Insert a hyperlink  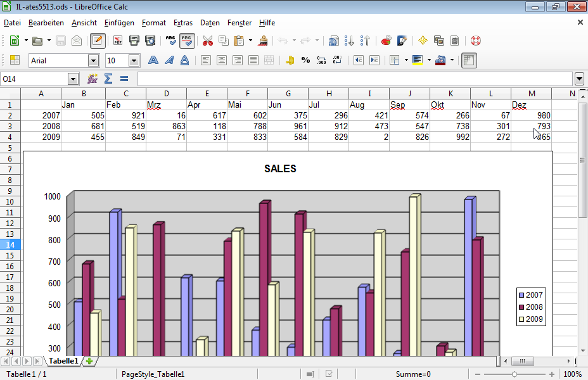click(x=333, y=41)
